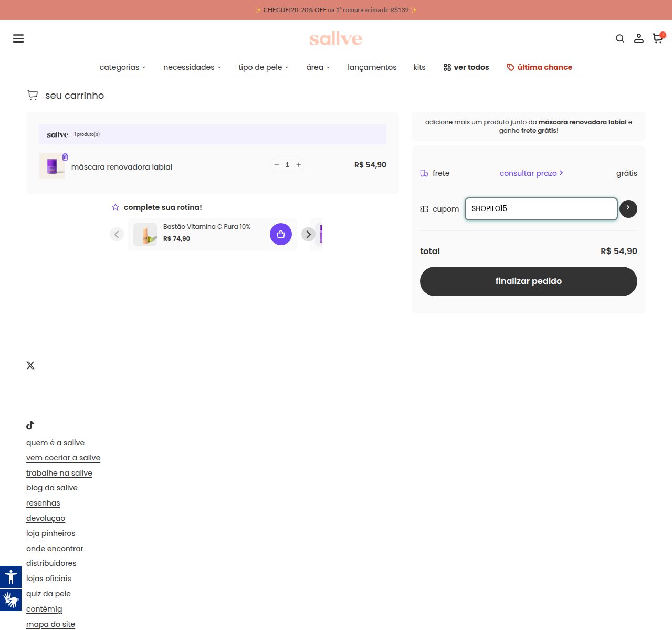Open trabalhe na sallve link
672x630 pixels.
point(59,473)
